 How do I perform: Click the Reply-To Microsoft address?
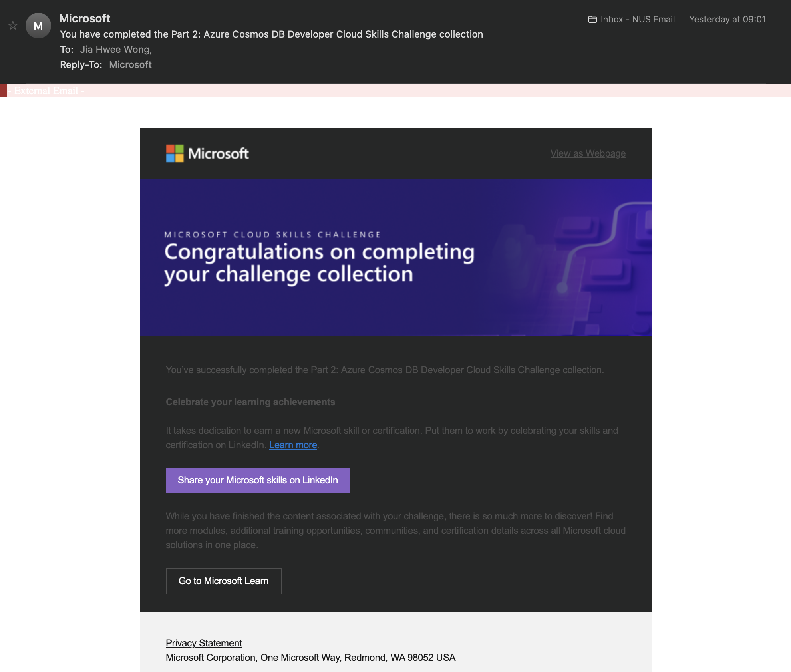click(x=130, y=65)
